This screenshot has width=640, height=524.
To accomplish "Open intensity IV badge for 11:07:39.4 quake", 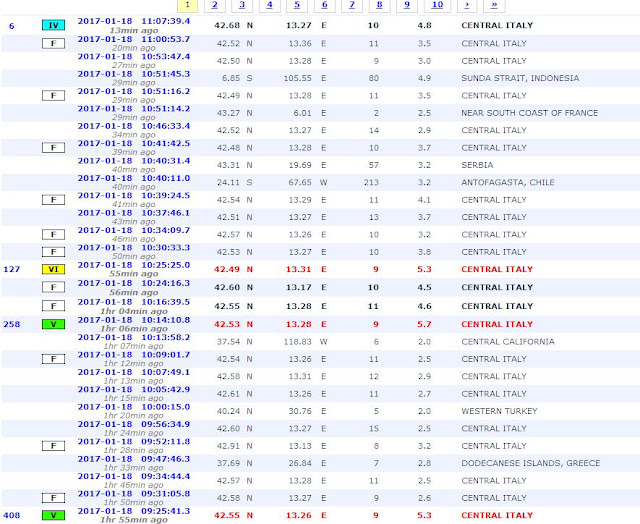I will (53, 25).
